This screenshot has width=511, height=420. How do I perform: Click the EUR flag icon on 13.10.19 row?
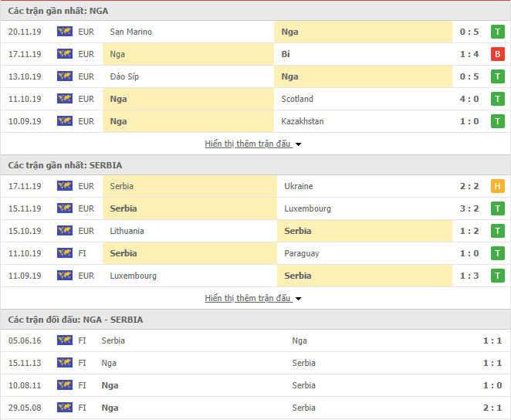tap(64, 76)
